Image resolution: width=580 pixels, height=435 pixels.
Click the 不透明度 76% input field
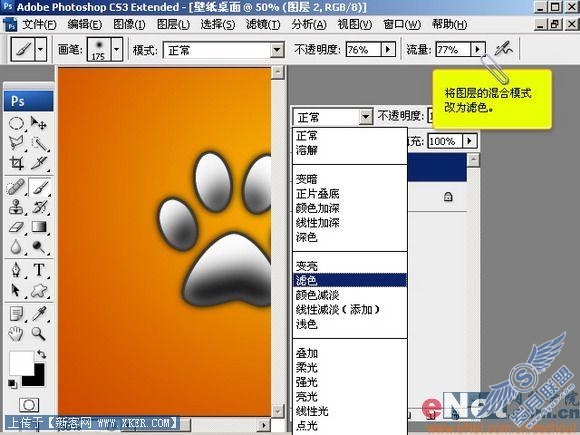point(363,49)
